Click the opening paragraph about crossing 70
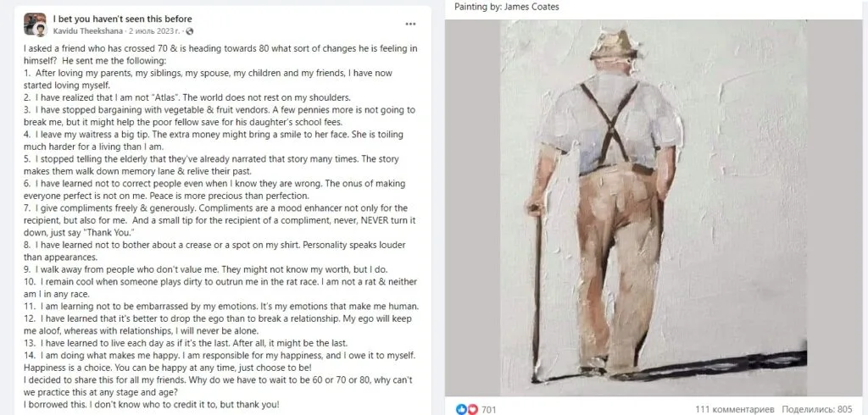This screenshot has height=415, width=868. (x=220, y=54)
